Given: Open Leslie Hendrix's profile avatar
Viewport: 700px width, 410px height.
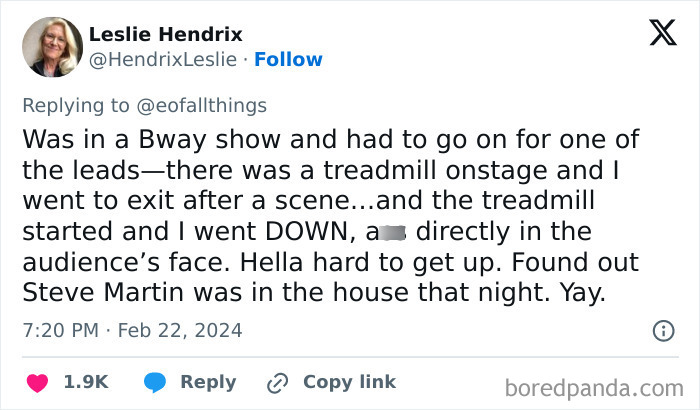Looking at the screenshot, I should tap(48, 47).
